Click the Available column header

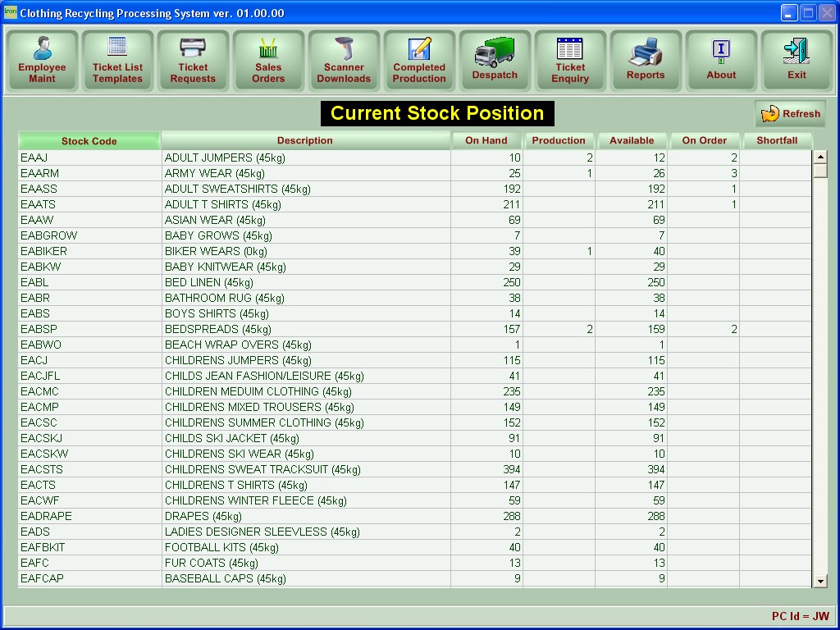(x=632, y=140)
